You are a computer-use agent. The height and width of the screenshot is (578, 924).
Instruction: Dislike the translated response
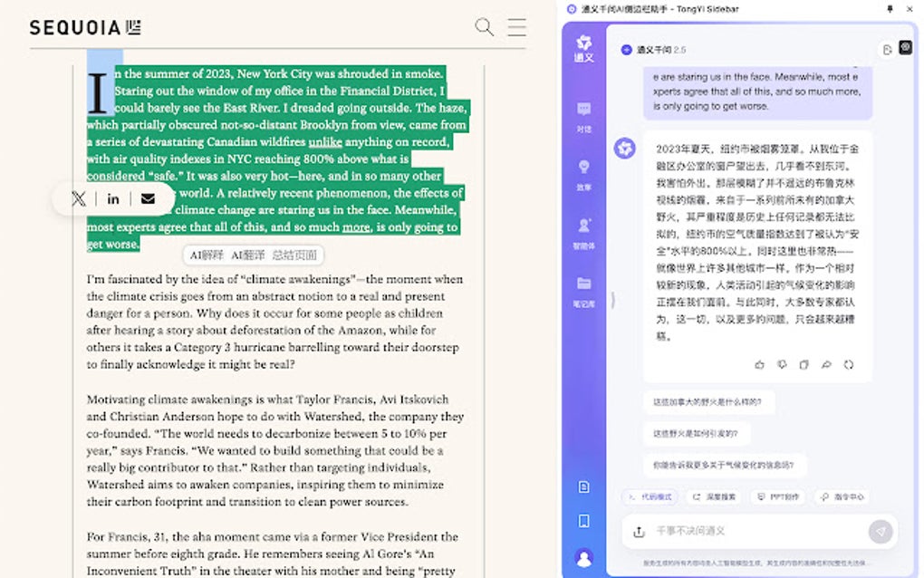(782, 365)
